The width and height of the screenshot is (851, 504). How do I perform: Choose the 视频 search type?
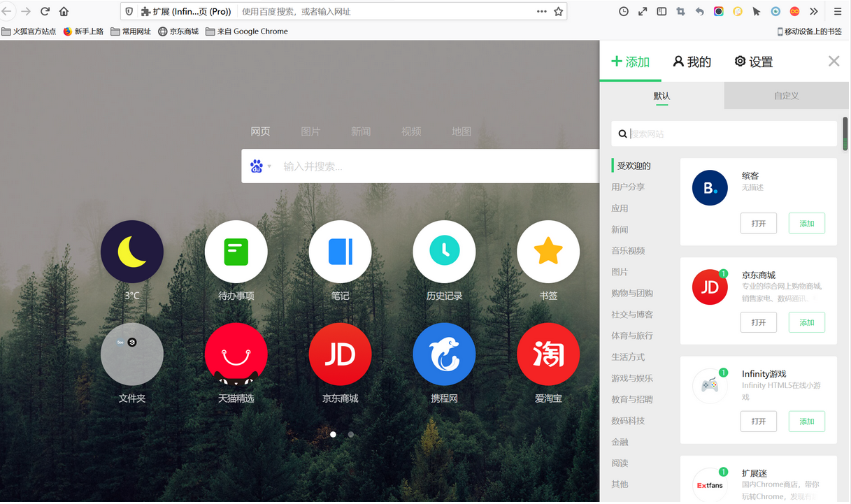pyautogui.click(x=411, y=131)
